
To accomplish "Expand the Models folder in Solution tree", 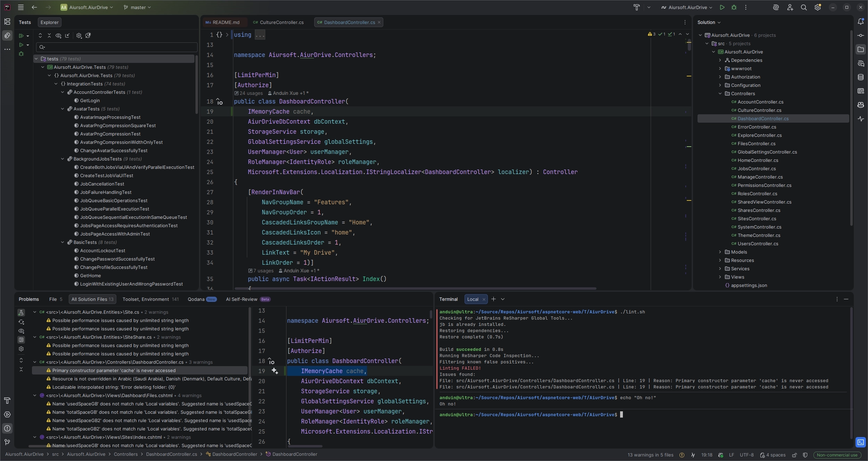I will click(720, 252).
